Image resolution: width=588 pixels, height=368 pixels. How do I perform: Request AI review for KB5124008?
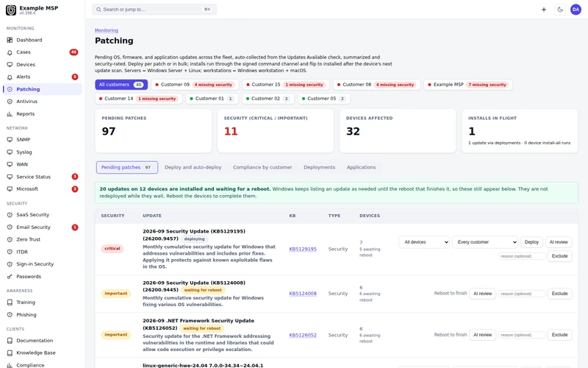coord(482,294)
